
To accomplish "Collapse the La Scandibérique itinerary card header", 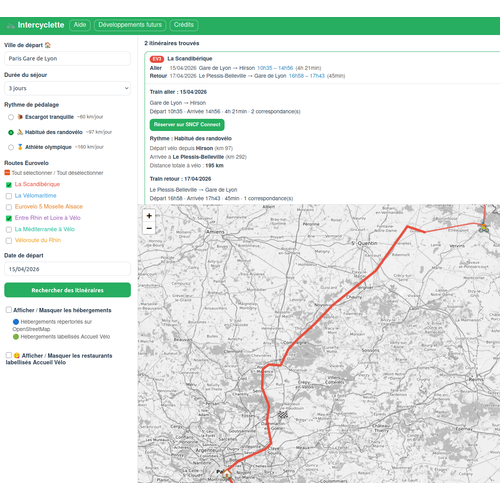I will 322,67.
